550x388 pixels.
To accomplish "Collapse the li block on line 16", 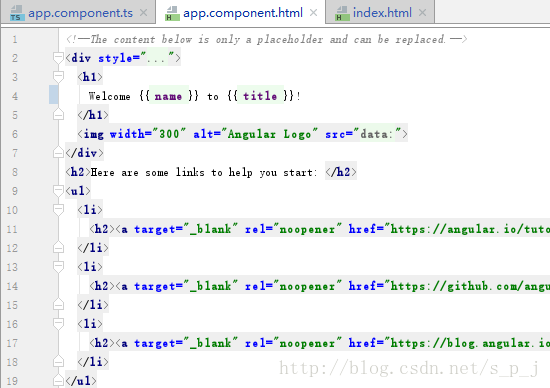I will (x=58, y=323).
